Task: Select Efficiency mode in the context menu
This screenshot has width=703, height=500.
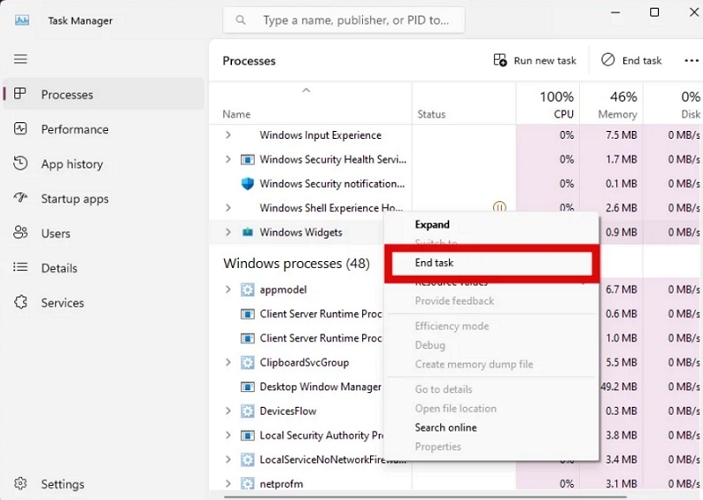Action: click(491, 326)
